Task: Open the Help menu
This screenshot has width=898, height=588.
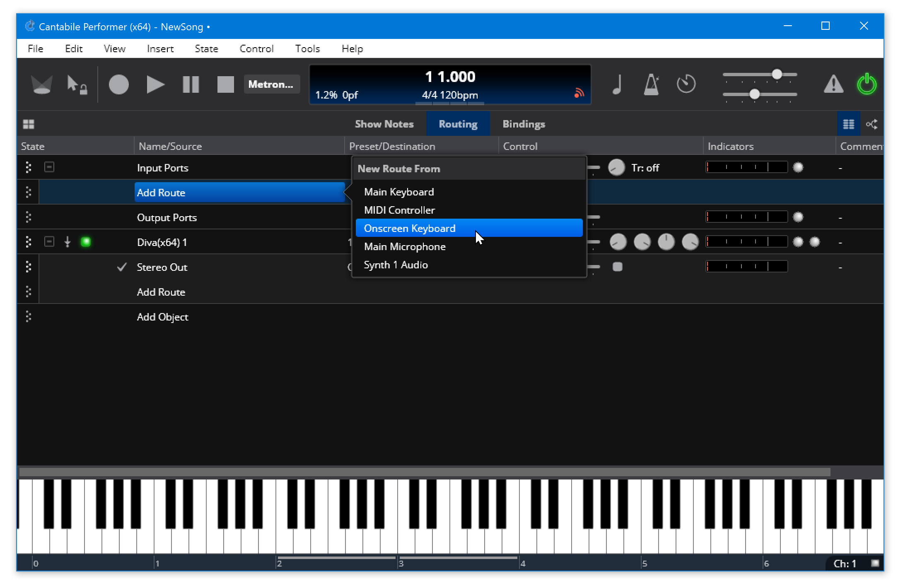Action: coord(352,48)
